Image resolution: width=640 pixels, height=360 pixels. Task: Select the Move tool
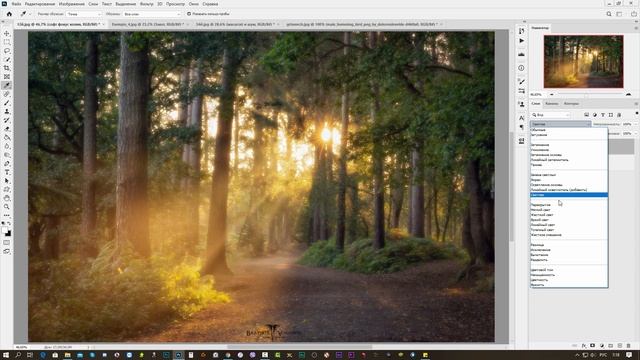[7, 33]
